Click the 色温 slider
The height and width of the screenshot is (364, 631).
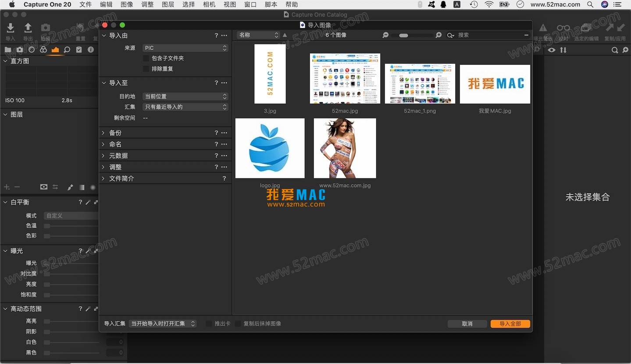click(71, 226)
